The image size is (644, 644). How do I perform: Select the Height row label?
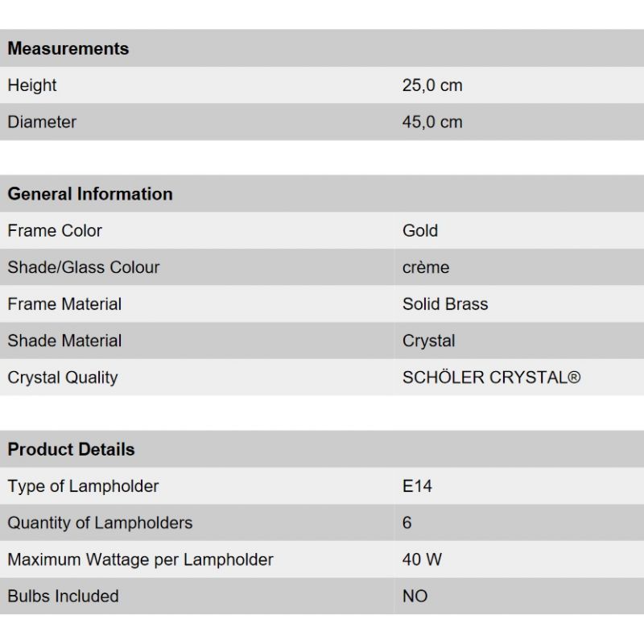pyautogui.click(x=32, y=85)
